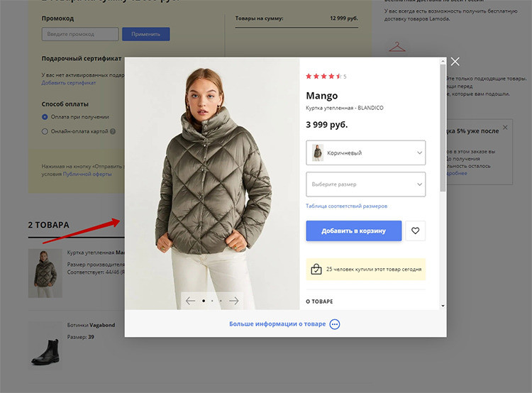The width and height of the screenshot is (532, 393).
Task: Go to previous product photo with left arrow
Action: point(190,301)
